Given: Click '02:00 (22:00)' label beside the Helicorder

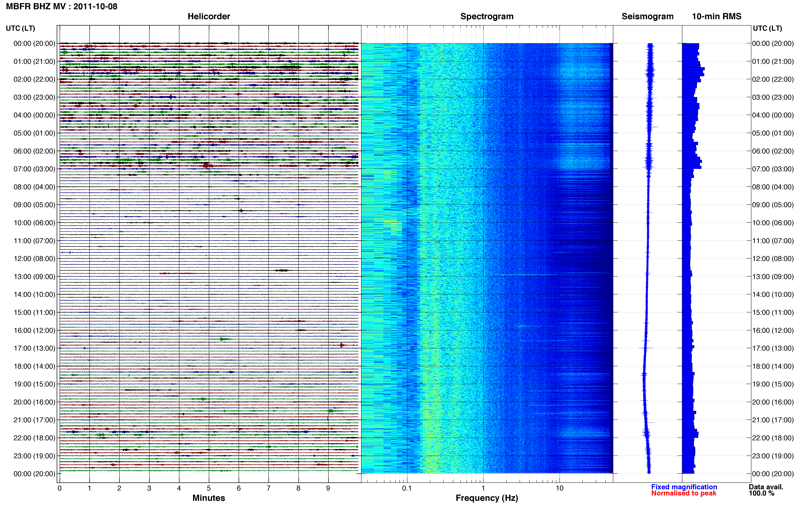Looking at the screenshot, I should tap(35, 79).
